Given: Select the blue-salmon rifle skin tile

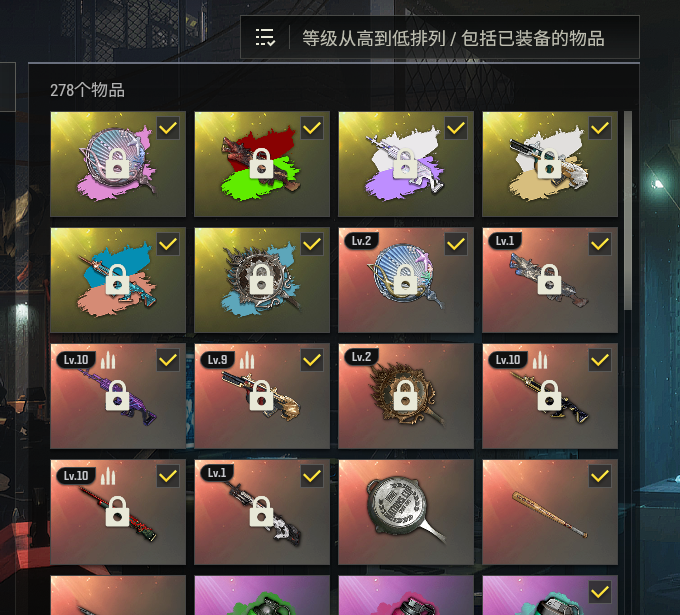Looking at the screenshot, I should (118, 280).
